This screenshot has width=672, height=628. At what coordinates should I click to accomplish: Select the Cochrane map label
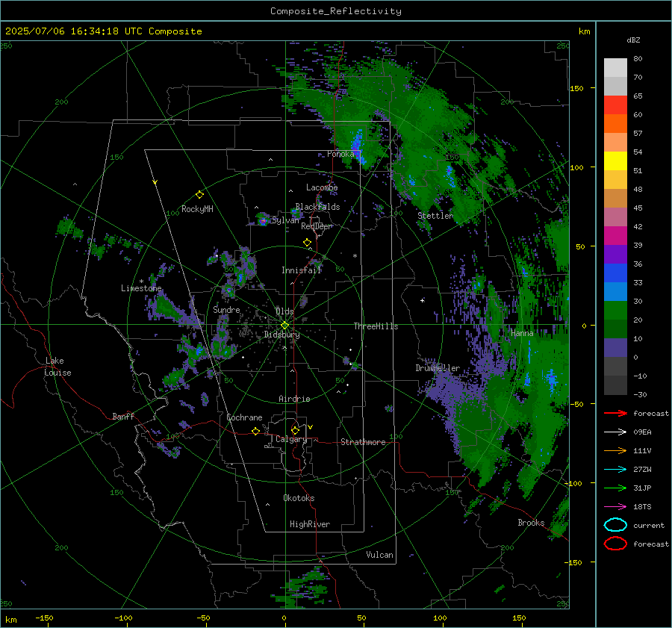[x=244, y=417]
